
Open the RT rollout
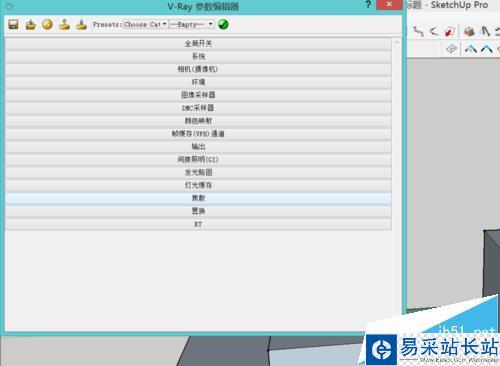(198, 224)
